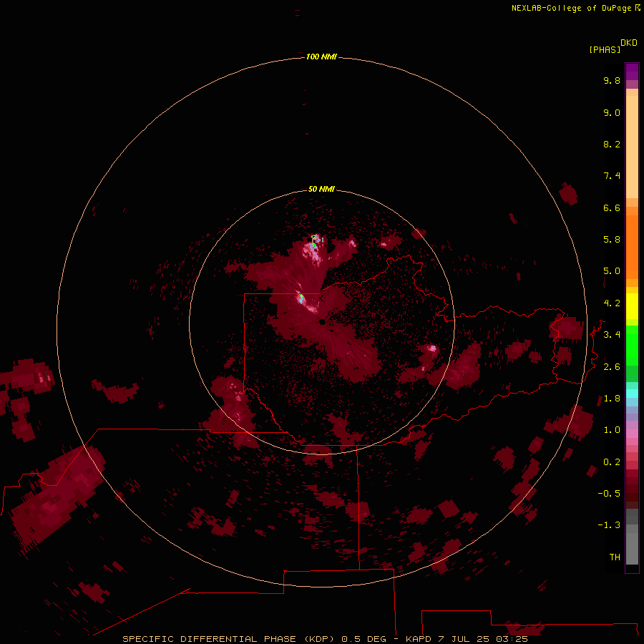The height and width of the screenshot is (644, 644).
Task: Click the 5.0 legend value
Action: tap(612, 271)
